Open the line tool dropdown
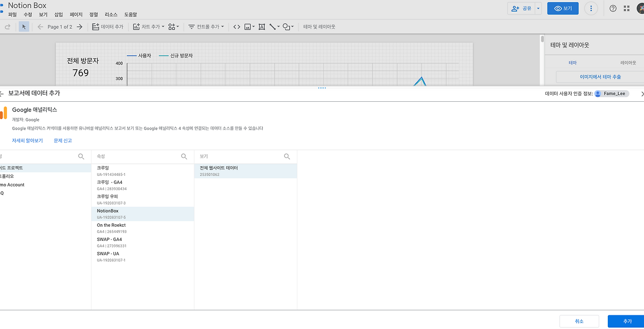The width and height of the screenshot is (644, 329). pos(274,27)
